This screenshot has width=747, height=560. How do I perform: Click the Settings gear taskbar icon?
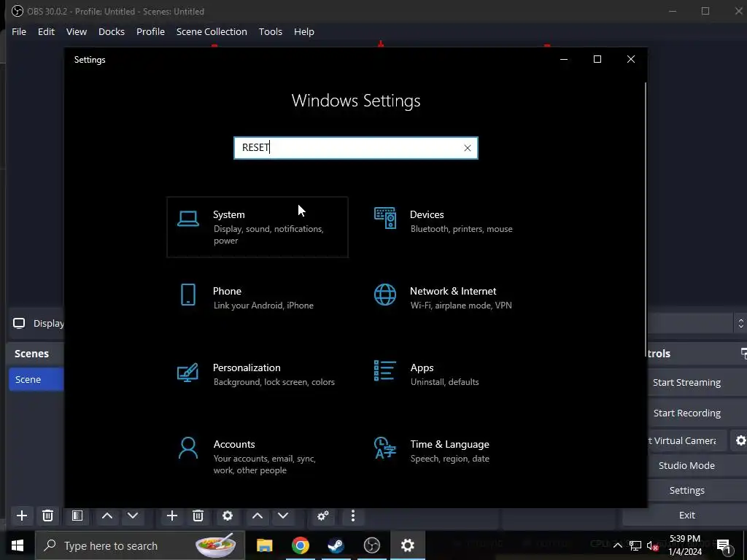(x=407, y=545)
